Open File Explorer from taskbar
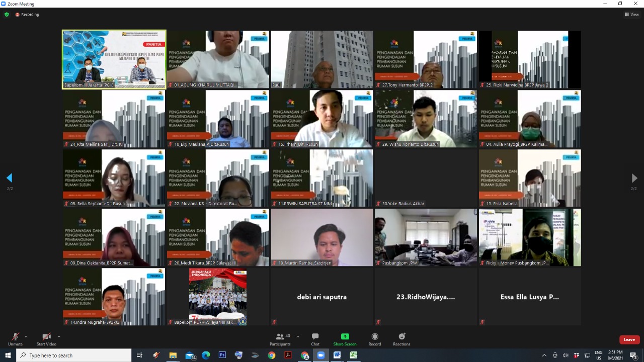The width and height of the screenshot is (644, 362). pos(173,355)
